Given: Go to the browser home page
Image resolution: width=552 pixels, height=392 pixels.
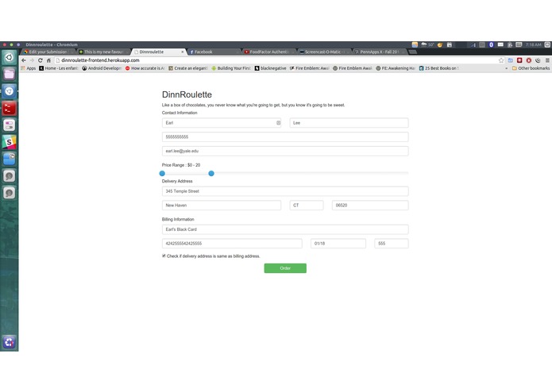Looking at the screenshot, I should pyautogui.click(x=48, y=60).
